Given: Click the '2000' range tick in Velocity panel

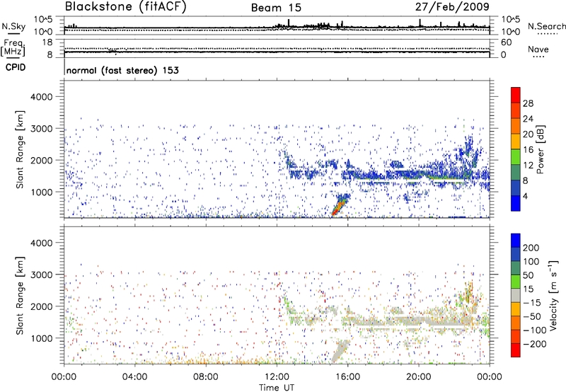Looking at the screenshot, I should (x=42, y=307).
